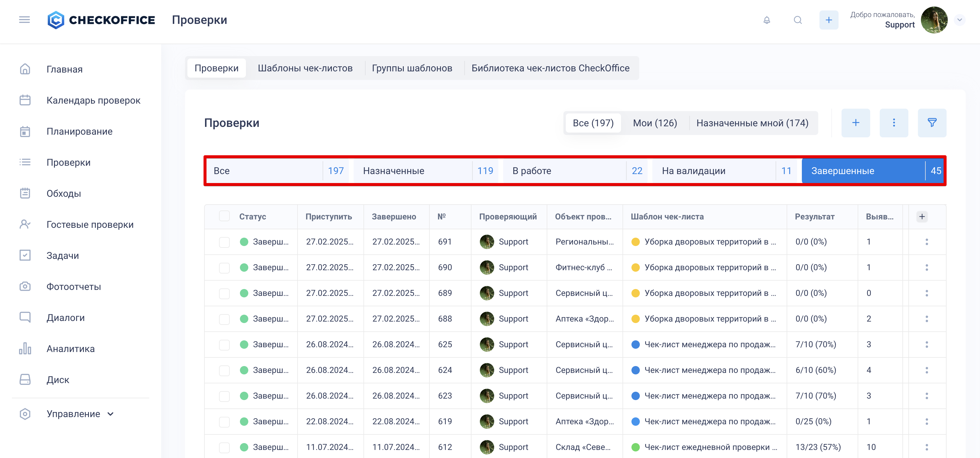Image resolution: width=980 pixels, height=458 pixels.
Task: Open the notifications bell icon
Action: pos(767,20)
